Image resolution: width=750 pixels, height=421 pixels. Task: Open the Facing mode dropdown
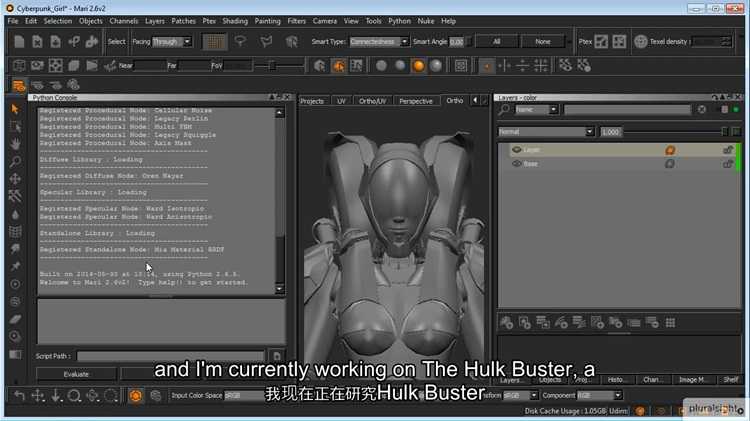[x=172, y=42]
